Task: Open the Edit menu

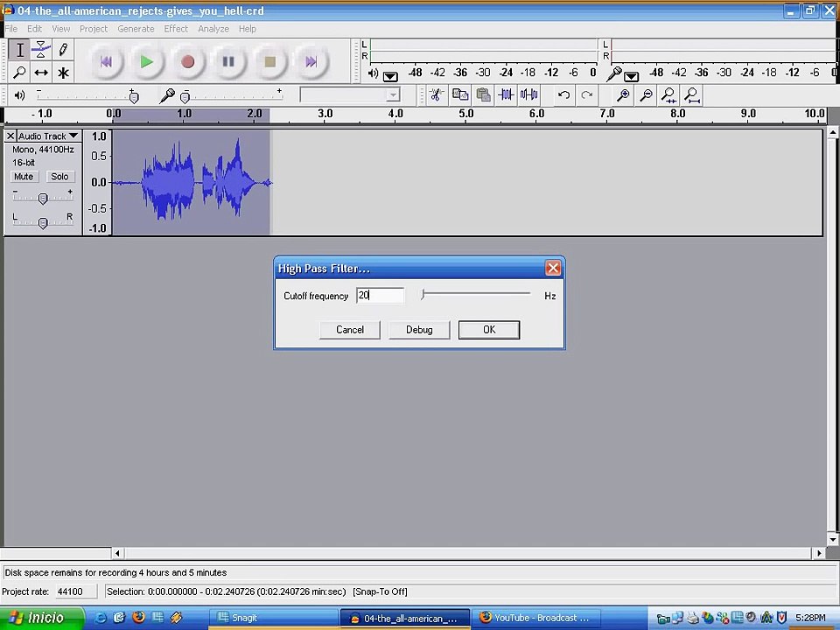Action: 34,28
